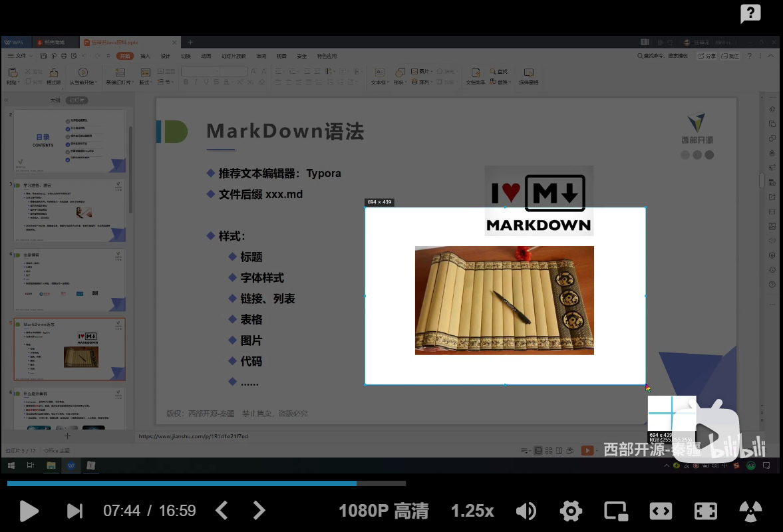Add slide plus button below thumbnails

67,436
